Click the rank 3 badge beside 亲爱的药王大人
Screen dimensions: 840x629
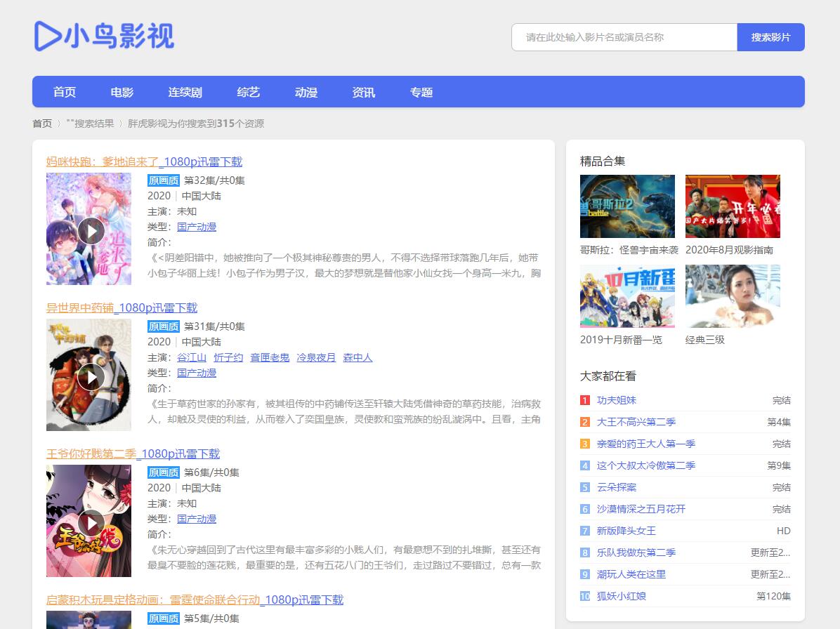tap(585, 444)
